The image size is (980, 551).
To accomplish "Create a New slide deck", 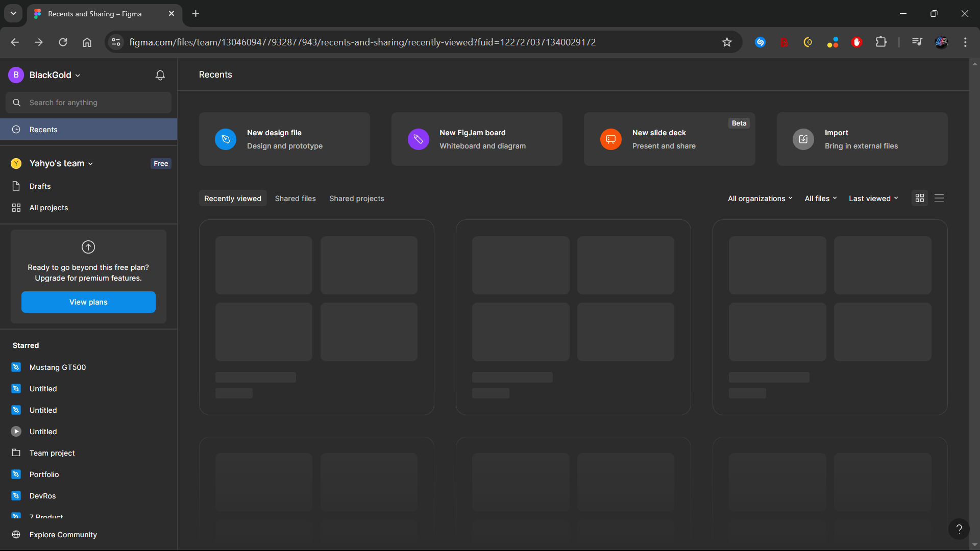I will click(x=669, y=139).
